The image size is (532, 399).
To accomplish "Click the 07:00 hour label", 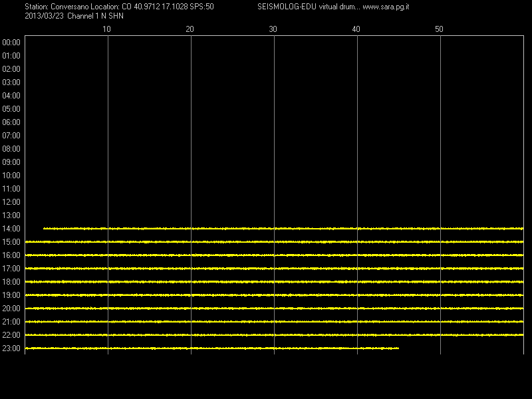I will click(11, 136).
